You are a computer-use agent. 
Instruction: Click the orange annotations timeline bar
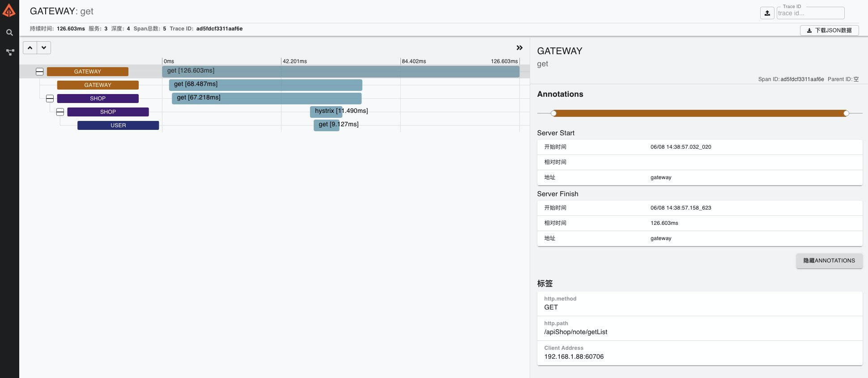pyautogui.click(x=700, y=113)
